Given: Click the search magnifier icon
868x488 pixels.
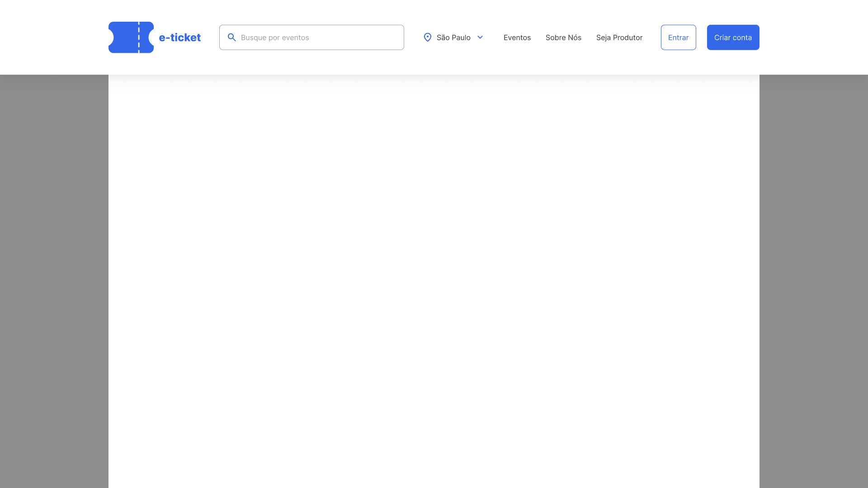Looking at the screenshot, I should (232, 38).
